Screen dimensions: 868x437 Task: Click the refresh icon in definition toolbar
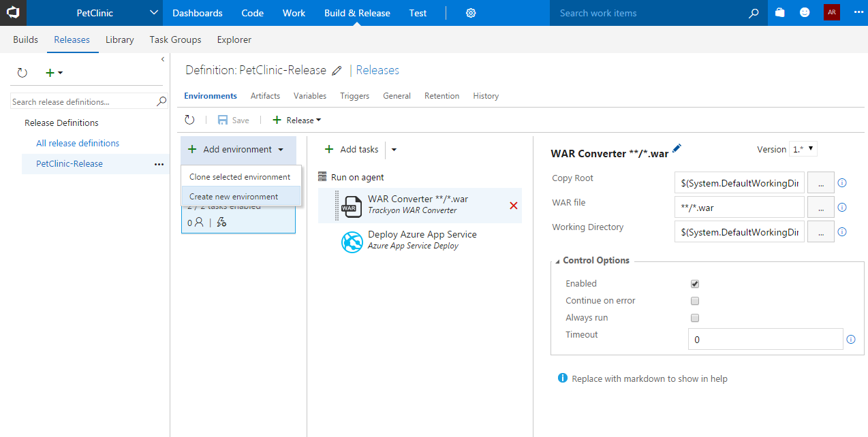tap(189, 120)
